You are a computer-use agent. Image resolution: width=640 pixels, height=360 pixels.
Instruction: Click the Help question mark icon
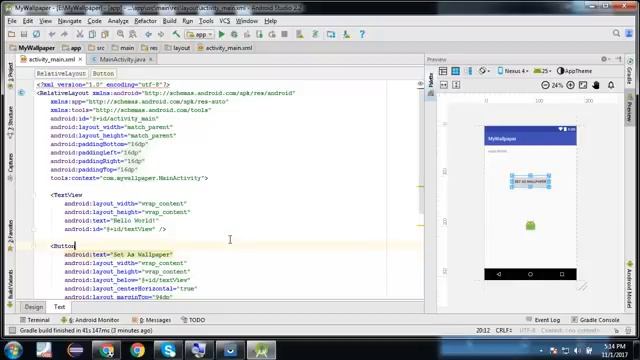coord(362,34)
